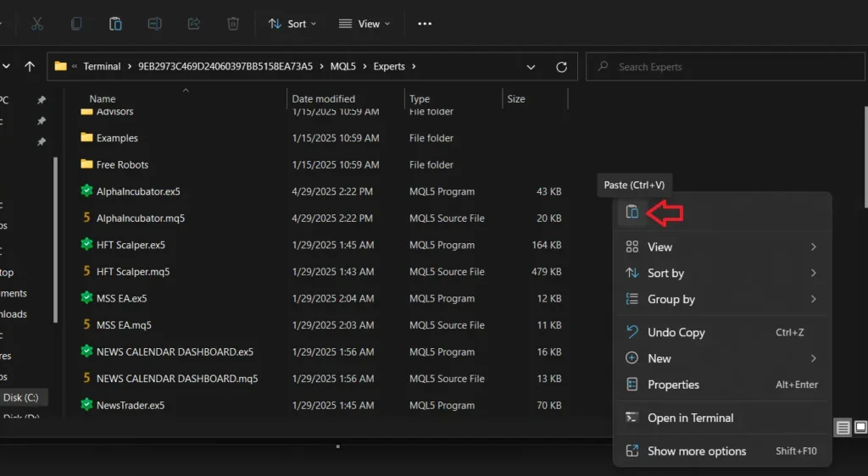Open the Group by submenu in context menu
Screen dimensions: 868x476
click(x=722, y=299)
